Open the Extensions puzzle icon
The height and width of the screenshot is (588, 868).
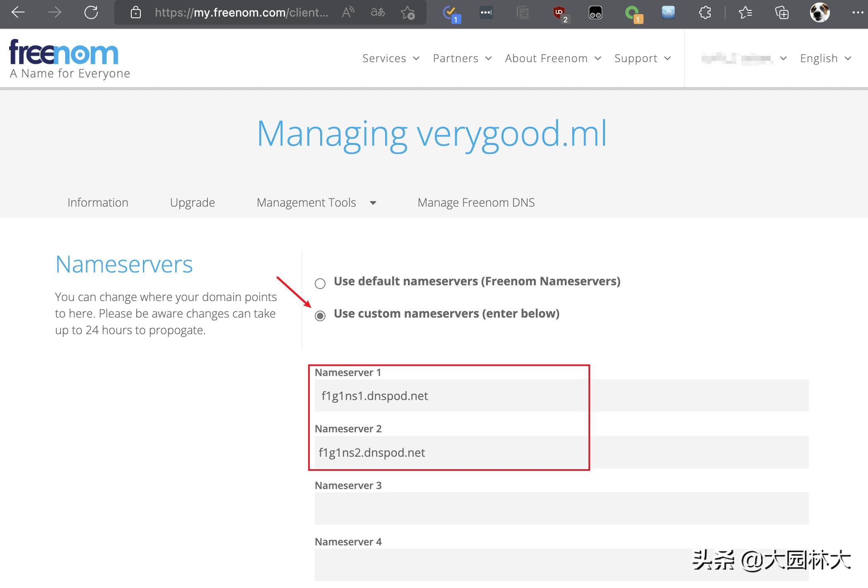705,12
